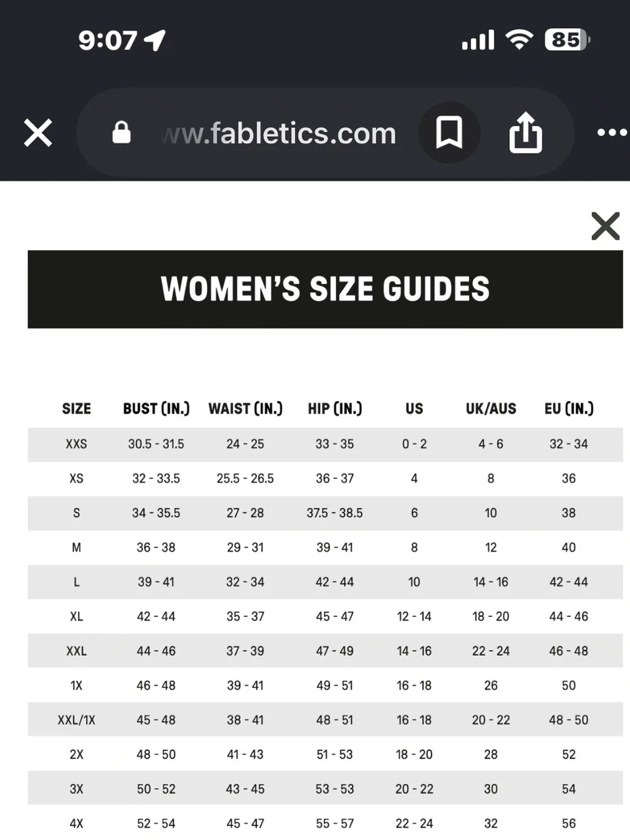Select the UK/AUS column header
This screenshot has height=840, width=630.
(491, 408)
